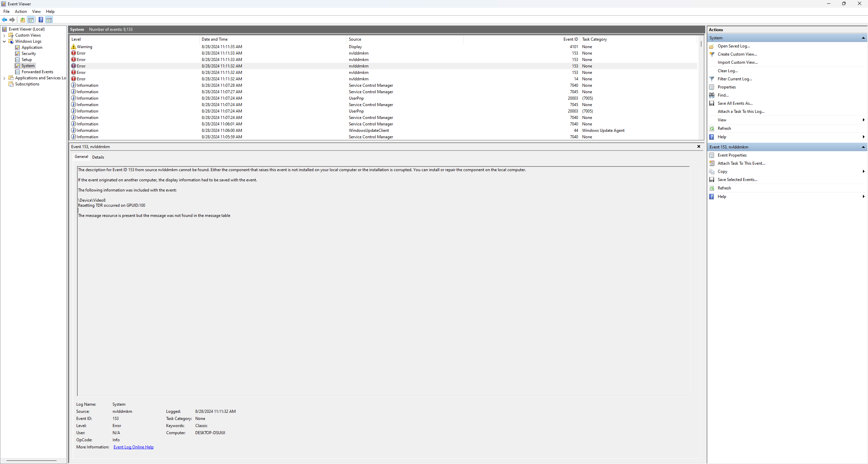Viewport: 868px width, 464px height.
Task: Collapse the Windows Logs tree node
Action: pyautogui.click(x=4, y=41)
